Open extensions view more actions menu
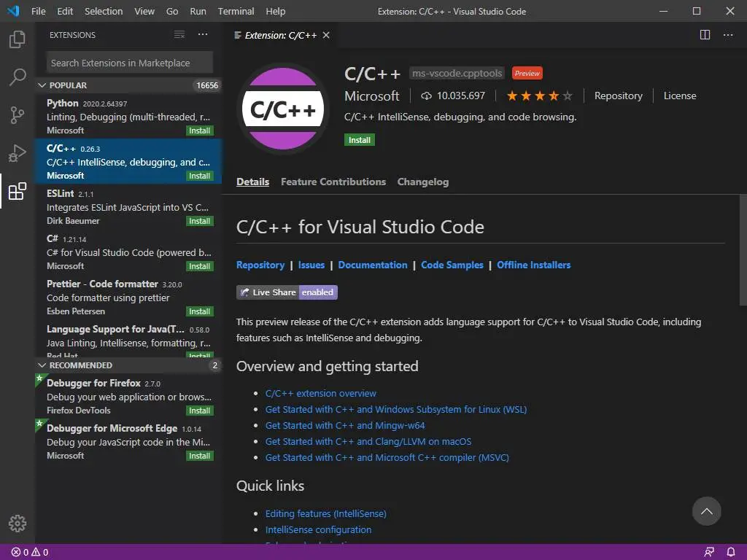This screenshot has height=560, width=747. (x=203, y=35)
